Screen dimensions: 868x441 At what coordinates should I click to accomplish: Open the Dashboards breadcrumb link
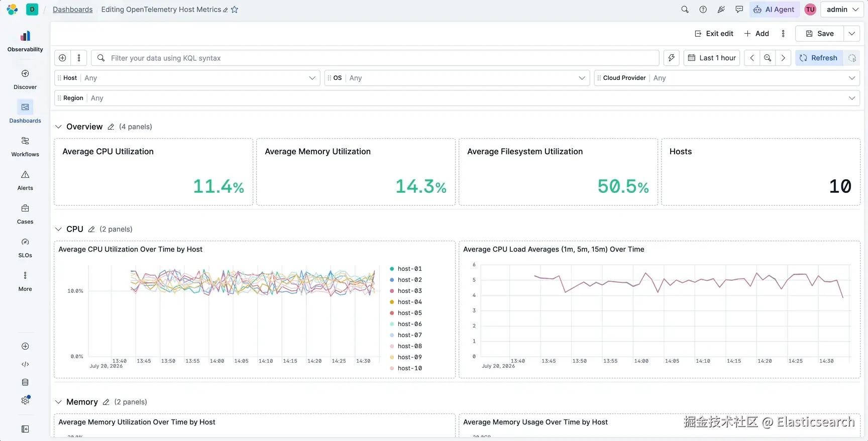(x=73, y=10)
